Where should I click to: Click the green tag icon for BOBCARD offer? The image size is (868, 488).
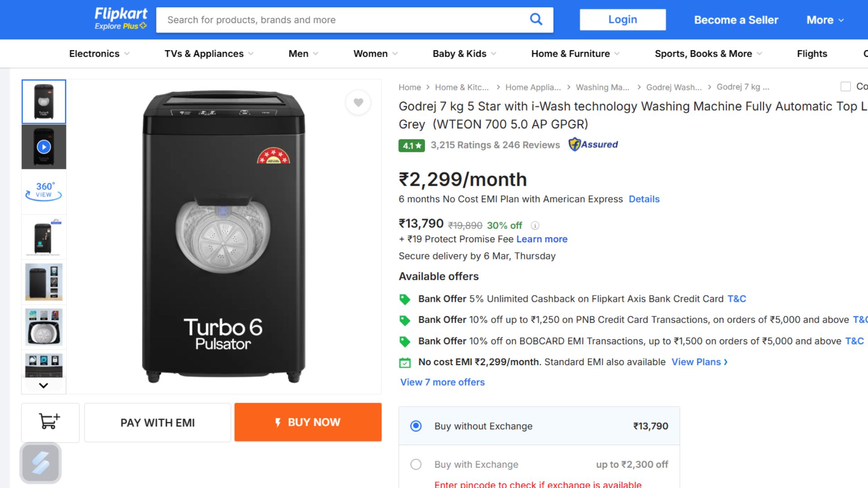[405, 342]
